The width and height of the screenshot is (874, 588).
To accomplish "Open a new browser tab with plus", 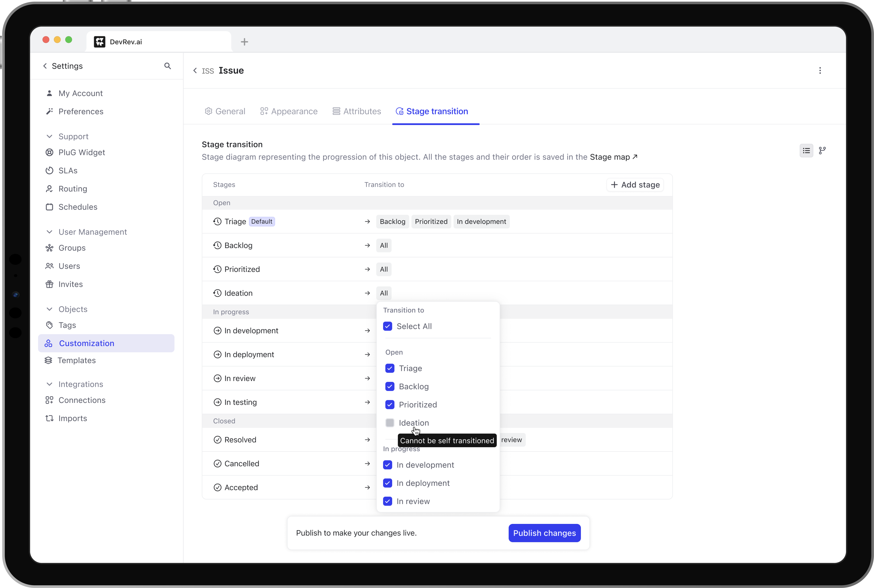I will pyautogui.click(x=244, y=42).
